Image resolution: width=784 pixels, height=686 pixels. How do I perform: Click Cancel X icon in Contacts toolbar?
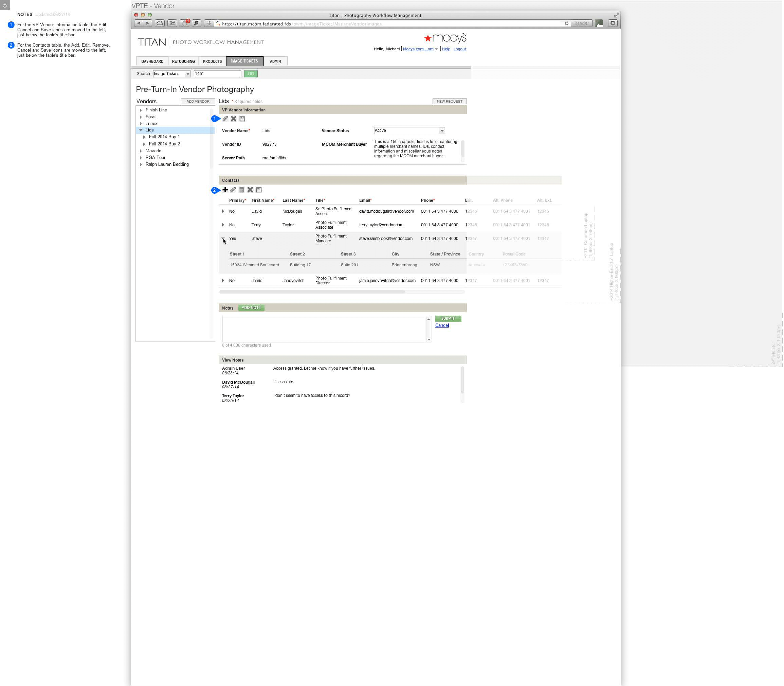click(x=251, y=190)
